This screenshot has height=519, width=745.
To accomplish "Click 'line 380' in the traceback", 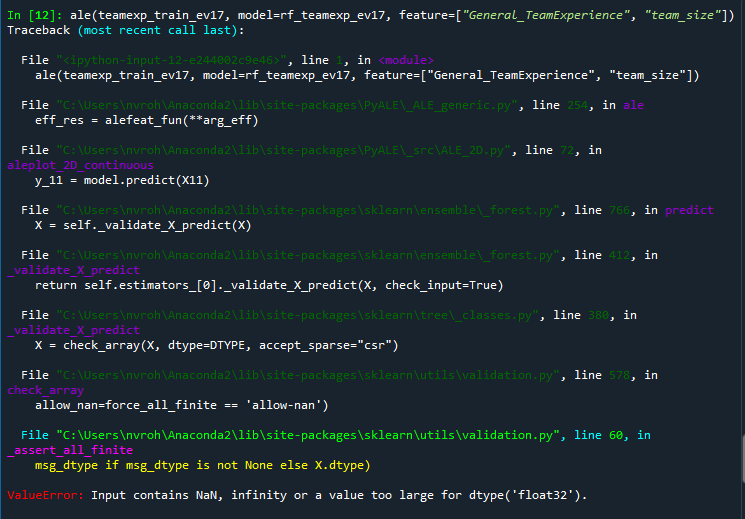I will point(581,315).
